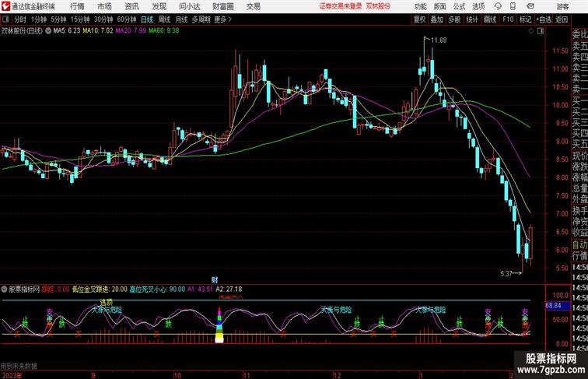This screenshot has height=379, width=588.
Task: Open the 交易 menu
Action: 253,6
